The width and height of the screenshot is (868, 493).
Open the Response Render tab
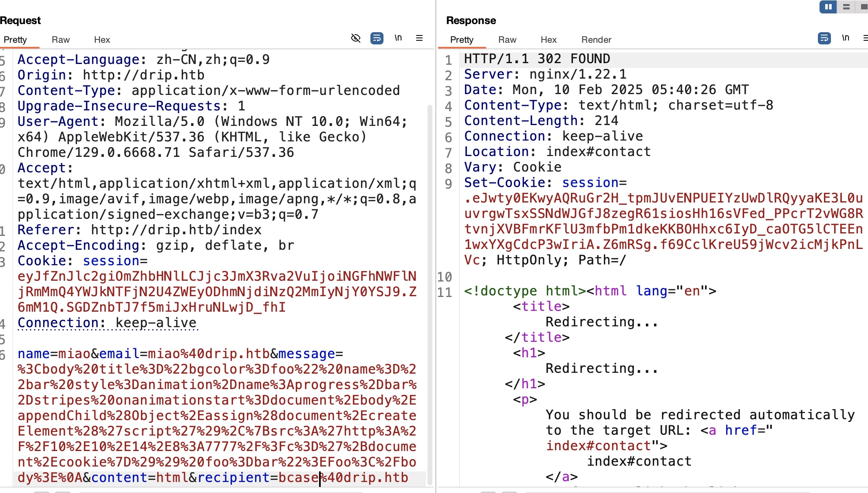pyautogui.click(x=596, y=40)
